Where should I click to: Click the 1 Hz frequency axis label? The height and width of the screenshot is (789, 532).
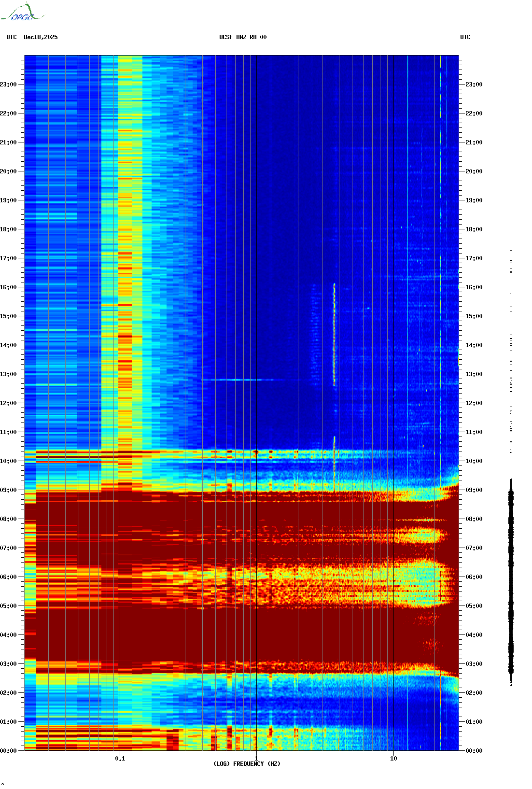[x=256, y=759]
